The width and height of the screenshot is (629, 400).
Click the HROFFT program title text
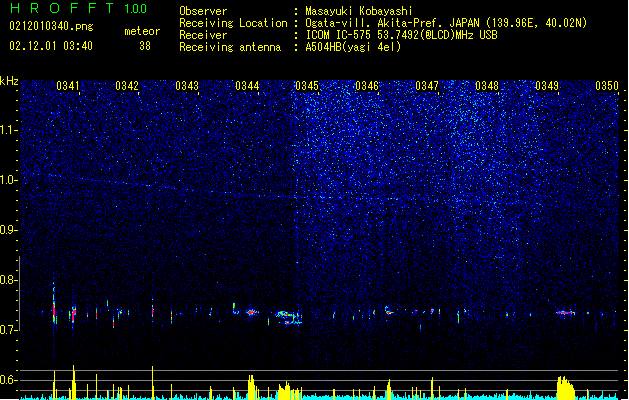62,8
